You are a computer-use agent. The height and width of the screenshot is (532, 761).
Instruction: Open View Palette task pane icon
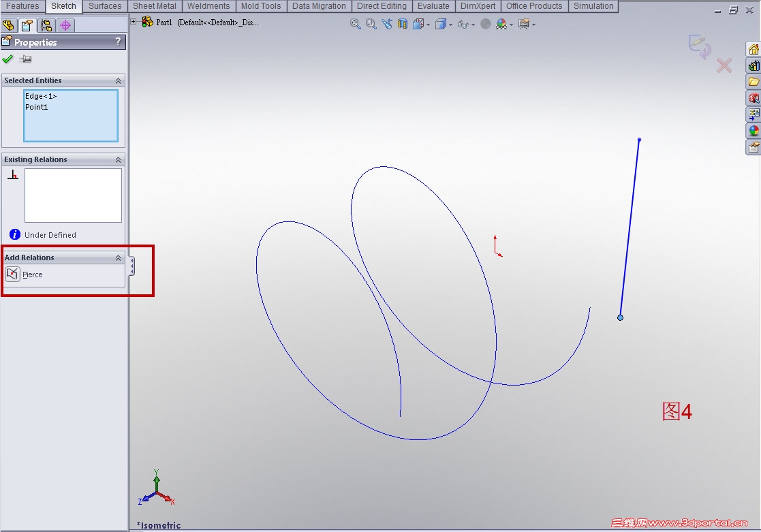[754, 114]
